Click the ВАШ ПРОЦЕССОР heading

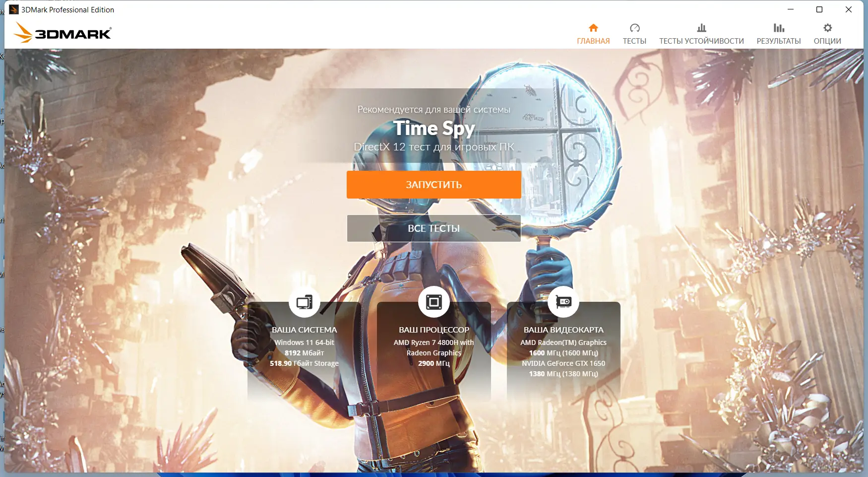[434, 330]
